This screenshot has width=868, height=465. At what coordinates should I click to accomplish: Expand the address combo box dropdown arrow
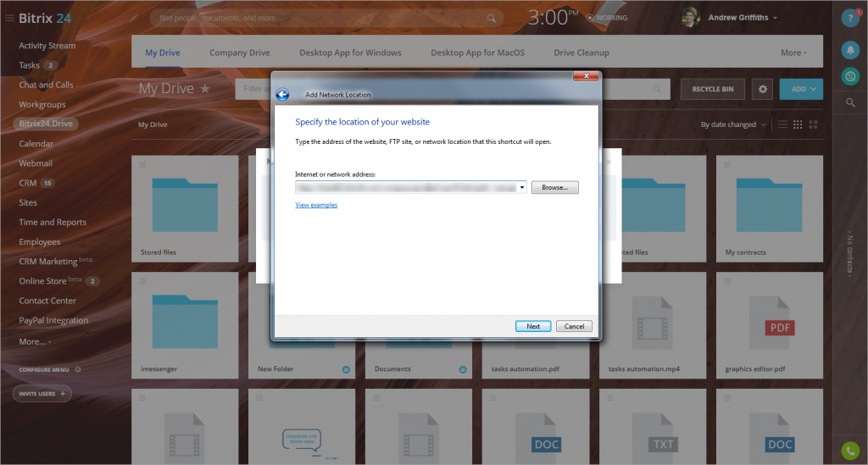click(522, 187)
